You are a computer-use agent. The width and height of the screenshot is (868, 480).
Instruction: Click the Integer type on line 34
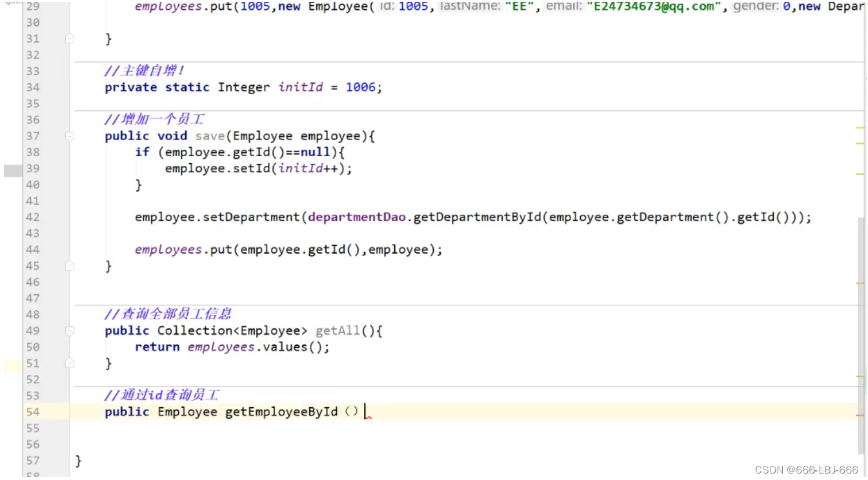point(244,87)
